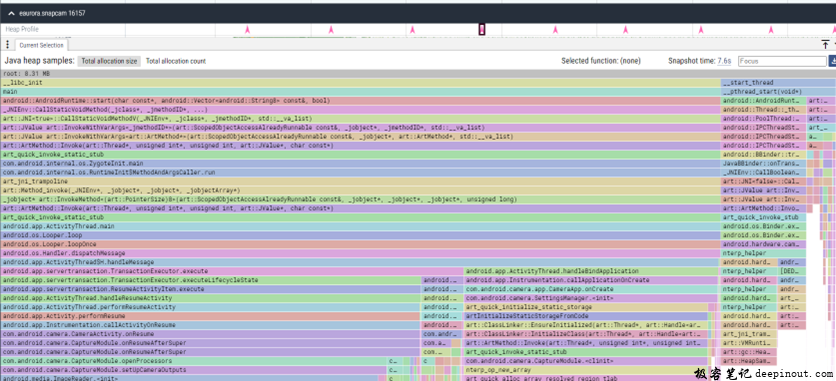This screenshot has width=836, height=381.
Task: Select the android::PoolThread frame
Action: (x=763, y=119)
